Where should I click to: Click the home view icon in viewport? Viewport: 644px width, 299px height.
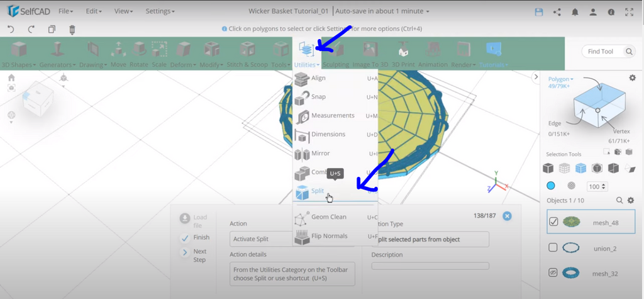pos(11,77)
